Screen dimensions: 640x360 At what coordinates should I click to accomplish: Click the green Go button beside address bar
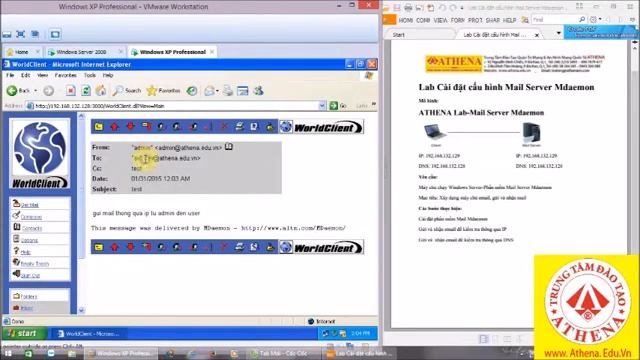[x=338, y=106]
